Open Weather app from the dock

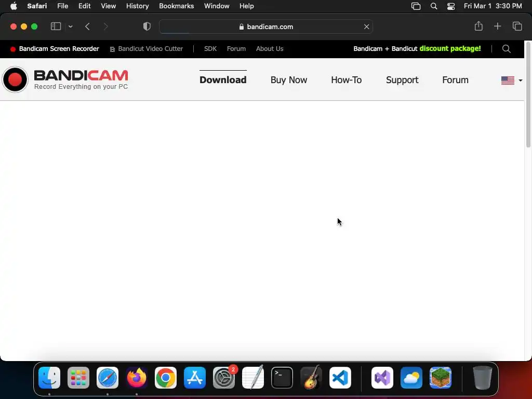pos(411,378)
